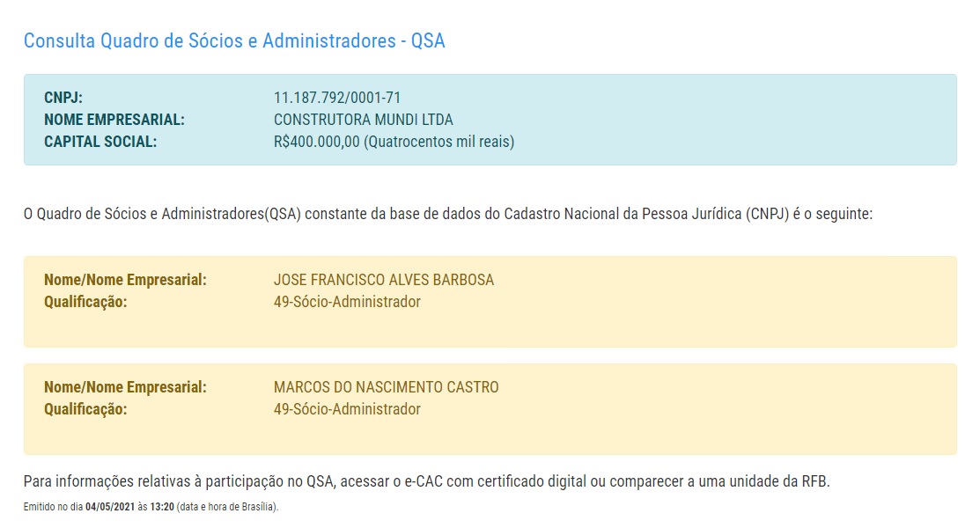Click the CNPJ label
This screenshot has height=528, width=980.
63,98
